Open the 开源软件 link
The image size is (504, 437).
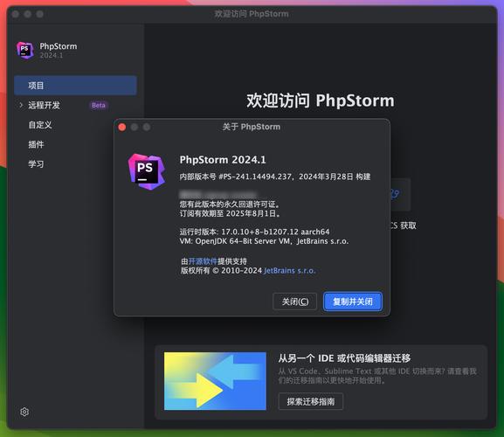click(203, 261)
